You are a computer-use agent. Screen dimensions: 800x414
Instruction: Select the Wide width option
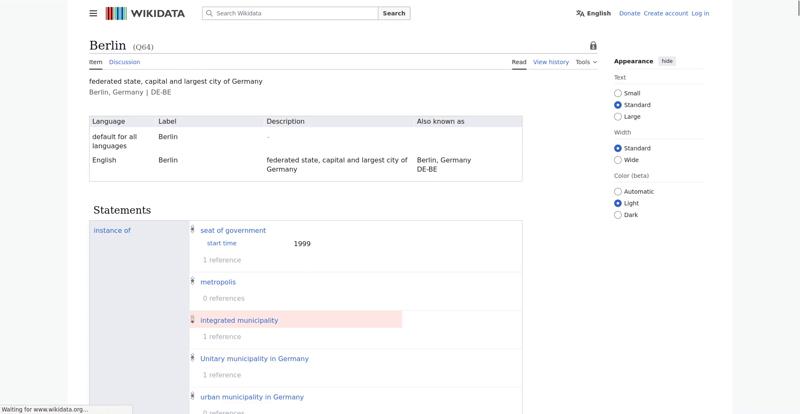(618, 160)
